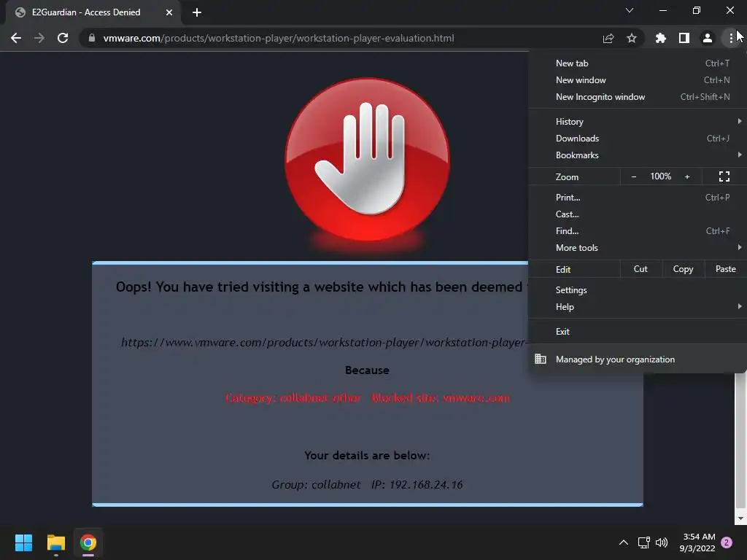Choose New window from the menu
Screen dimensions: 747x560
tap(638, 80)
